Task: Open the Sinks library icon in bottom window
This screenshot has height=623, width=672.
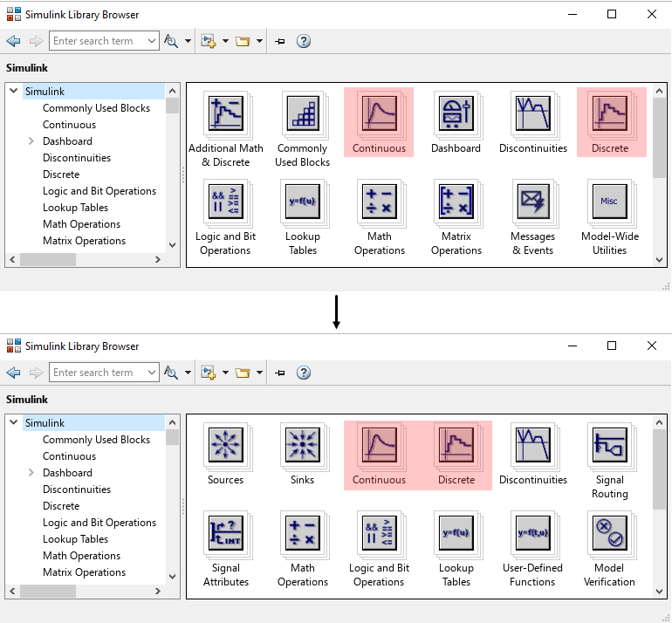Action: (x=303, y=446)
